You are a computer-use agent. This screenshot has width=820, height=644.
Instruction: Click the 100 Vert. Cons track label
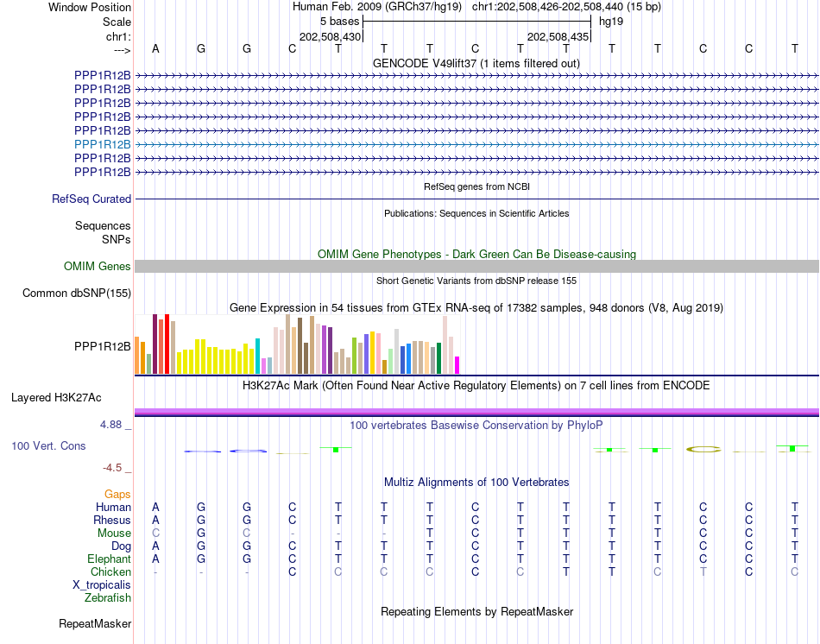(x=48, y=445)
